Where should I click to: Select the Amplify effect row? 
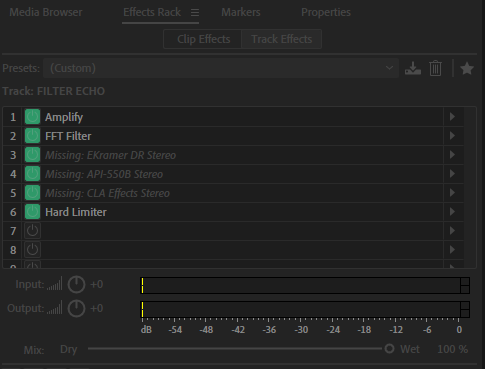coord(232,117)
